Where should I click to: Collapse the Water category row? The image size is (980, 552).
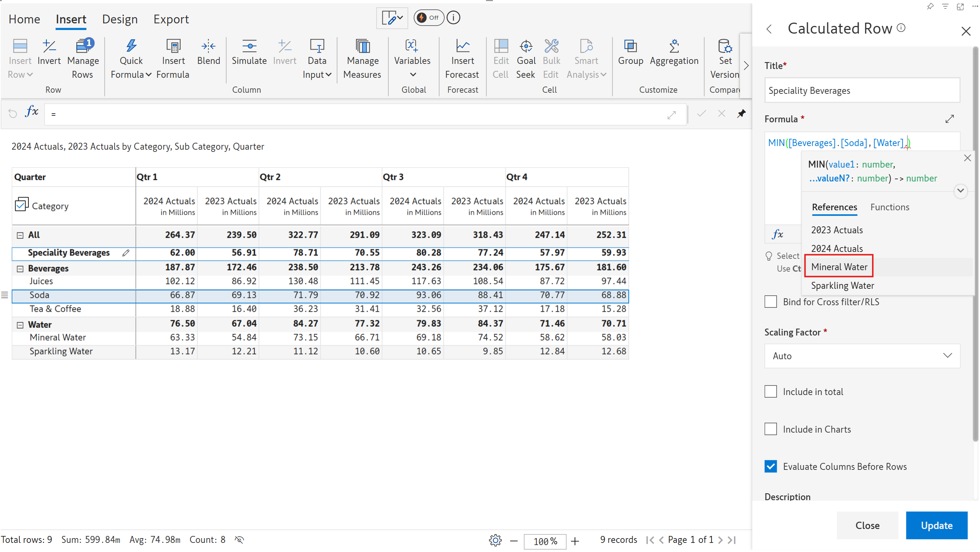(x=20, y=325)
